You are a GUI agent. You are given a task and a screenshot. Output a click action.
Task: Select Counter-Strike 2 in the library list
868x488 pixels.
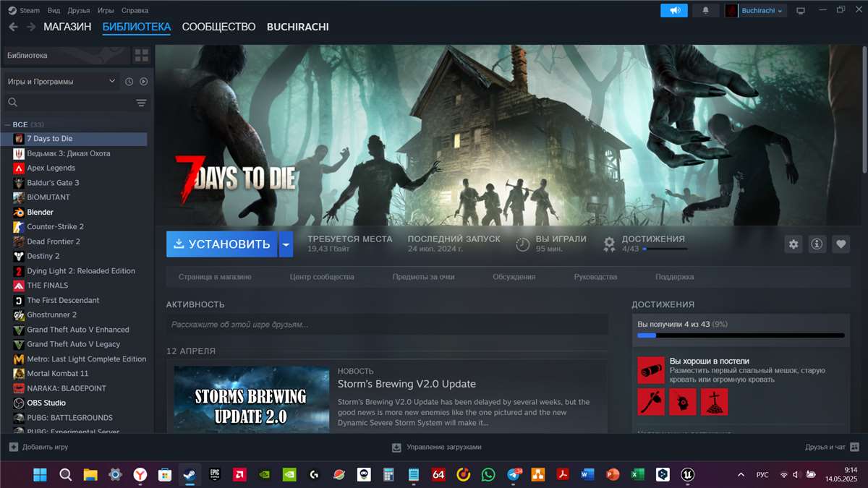tap(58, 226)
